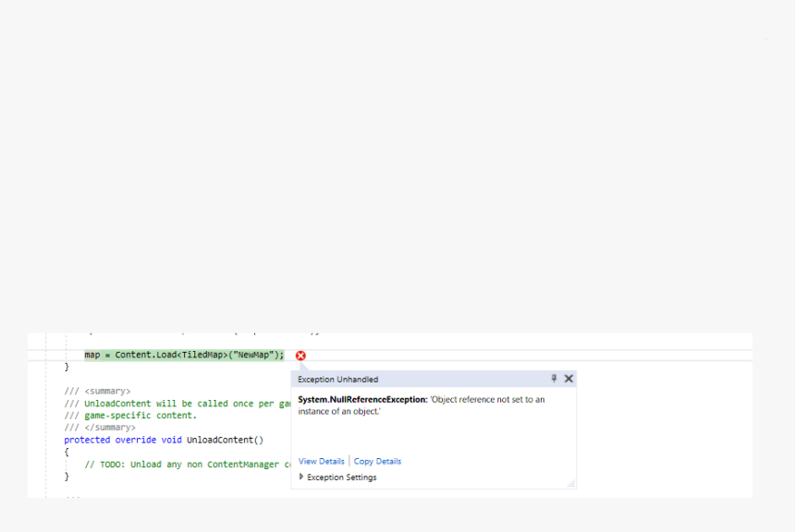Click the X to dismiss the exception popup

coord(569,379)
